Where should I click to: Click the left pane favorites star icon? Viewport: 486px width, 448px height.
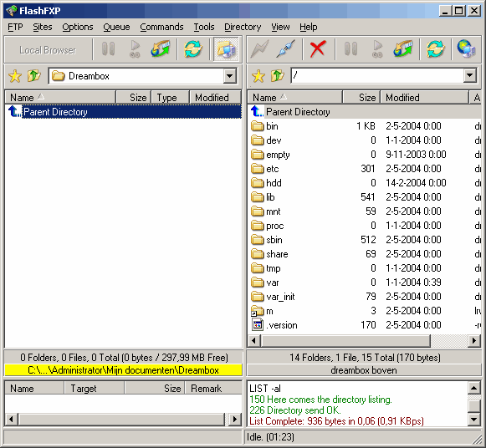coord(15,76)
